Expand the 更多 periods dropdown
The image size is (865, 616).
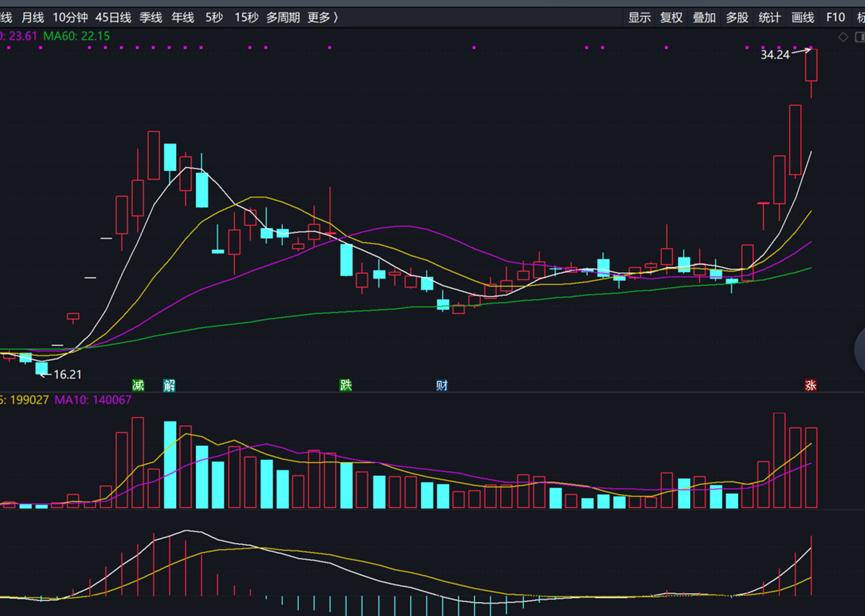pos(322,17)
